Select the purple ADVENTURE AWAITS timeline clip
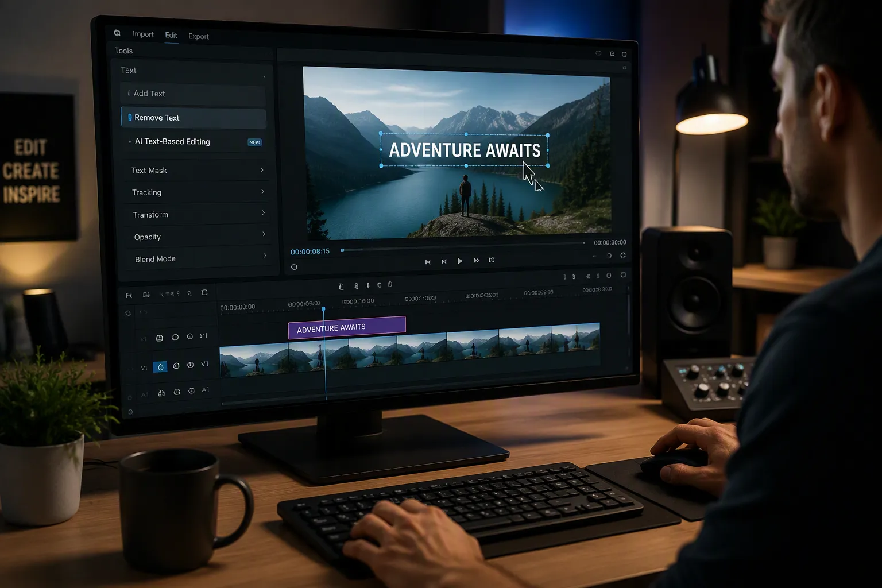 [x=347, y=328]
